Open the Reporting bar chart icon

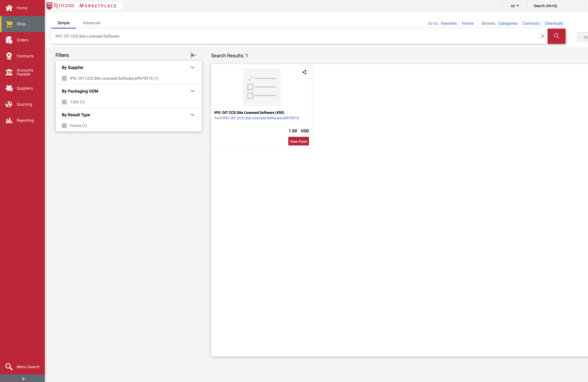click(x=9, y=120)
